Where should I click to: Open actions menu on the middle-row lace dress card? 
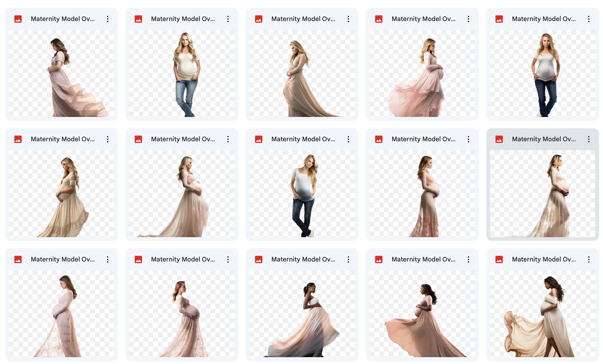coord(468,139)
